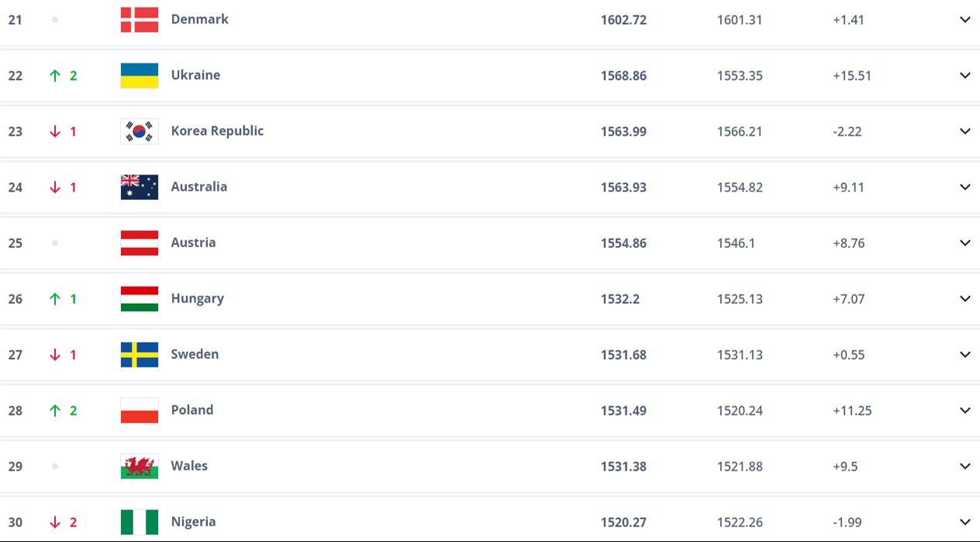
Task: Click Ukraine's green up arrow indicator
Action: [55, 75]
